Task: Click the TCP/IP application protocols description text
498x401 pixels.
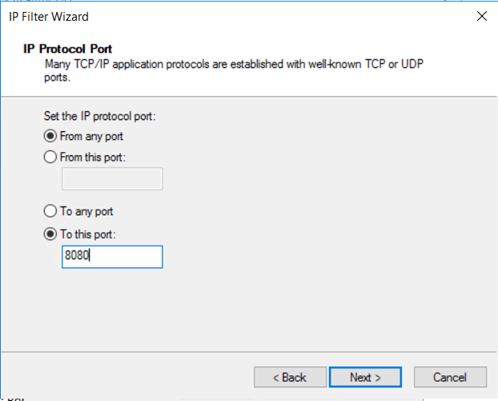Action: pos(234,70)
